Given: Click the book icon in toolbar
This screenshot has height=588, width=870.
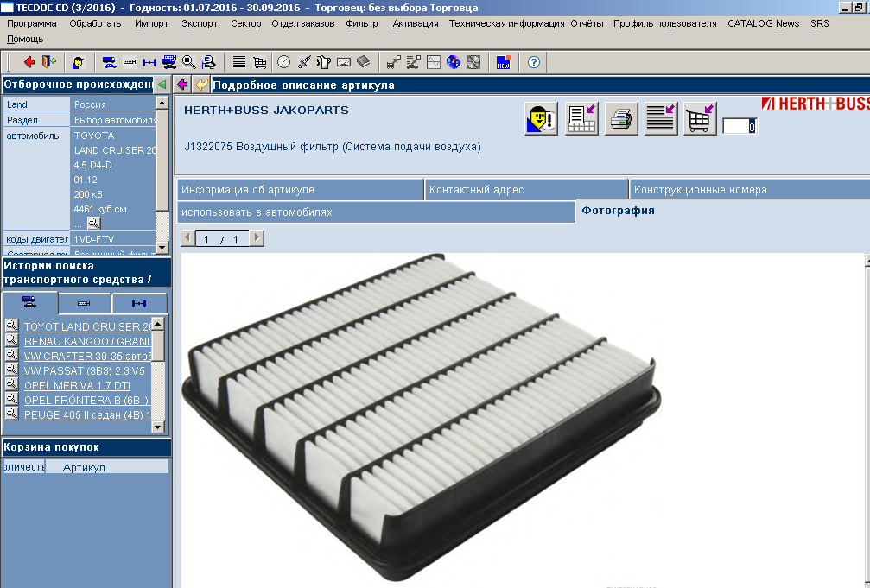Looking at the screenshot, I should point(364,62).
